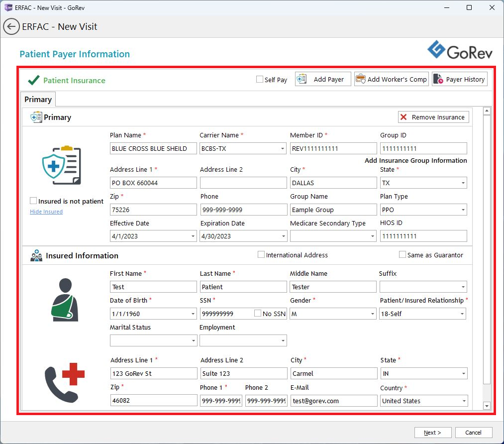The height and width of the screenshot is (444, 504).
Task: Click the Next > button
Action: click(x=433, y=433)
